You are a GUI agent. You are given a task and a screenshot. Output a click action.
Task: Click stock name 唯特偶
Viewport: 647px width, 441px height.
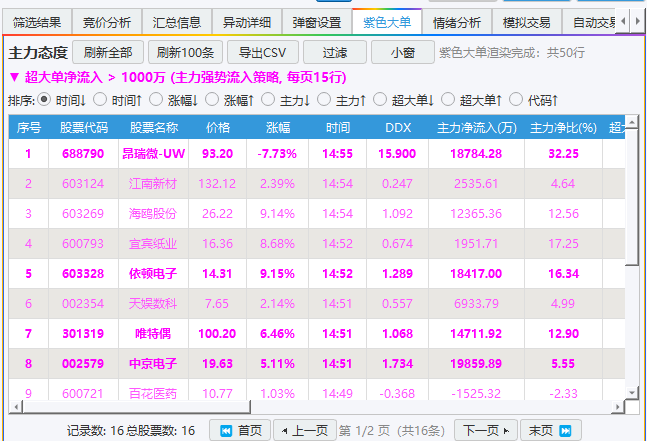[x=153, y=333]
